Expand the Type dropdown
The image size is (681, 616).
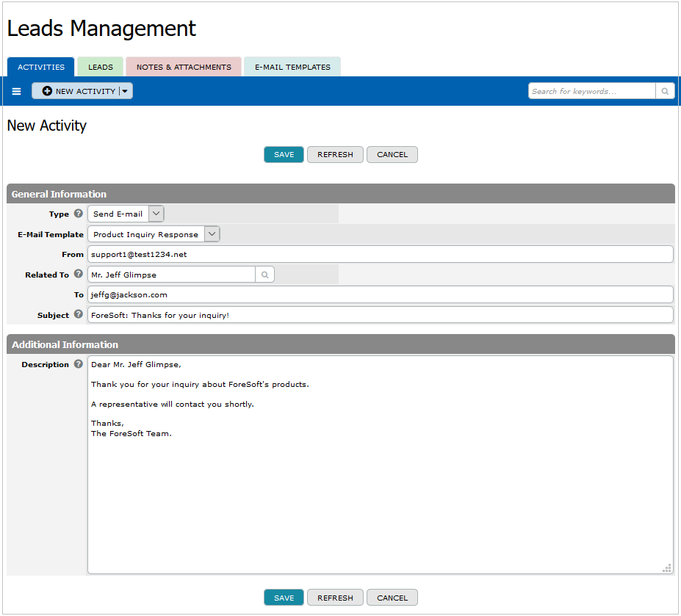[x=156, y=214]
